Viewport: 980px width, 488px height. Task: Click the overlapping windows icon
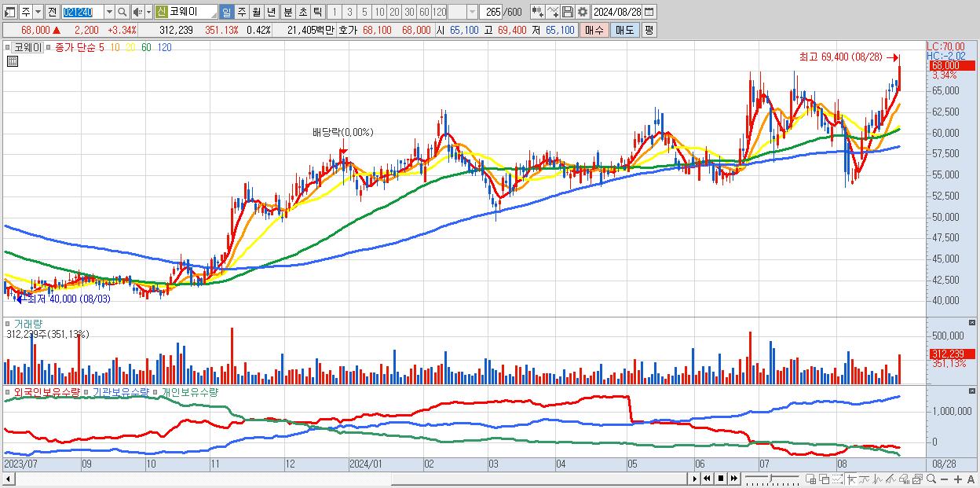[824, 479]
